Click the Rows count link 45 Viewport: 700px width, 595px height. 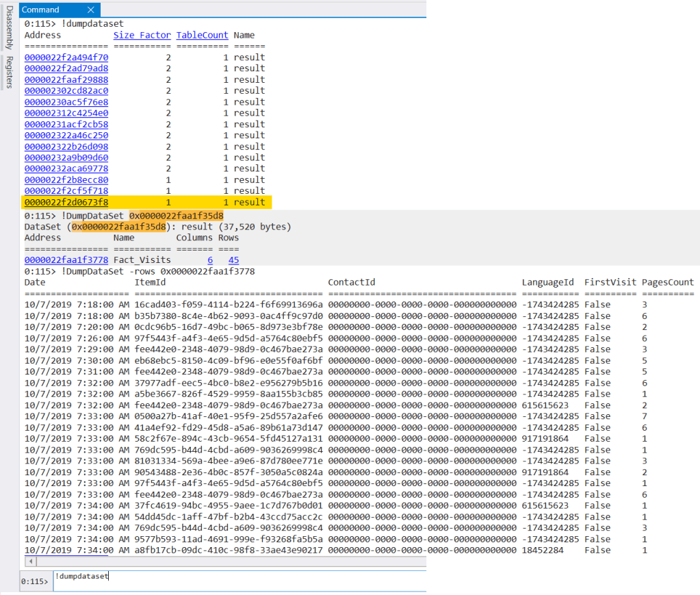(x=233, y=260)
